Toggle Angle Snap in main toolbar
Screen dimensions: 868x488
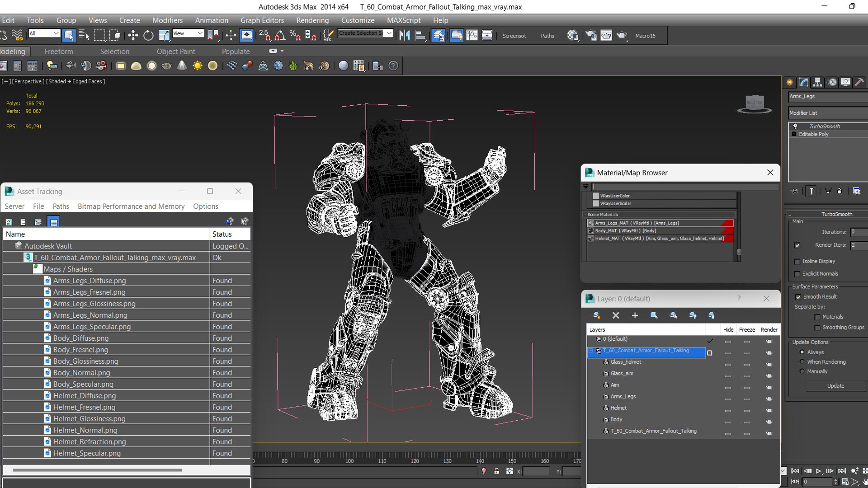(280, 35)
